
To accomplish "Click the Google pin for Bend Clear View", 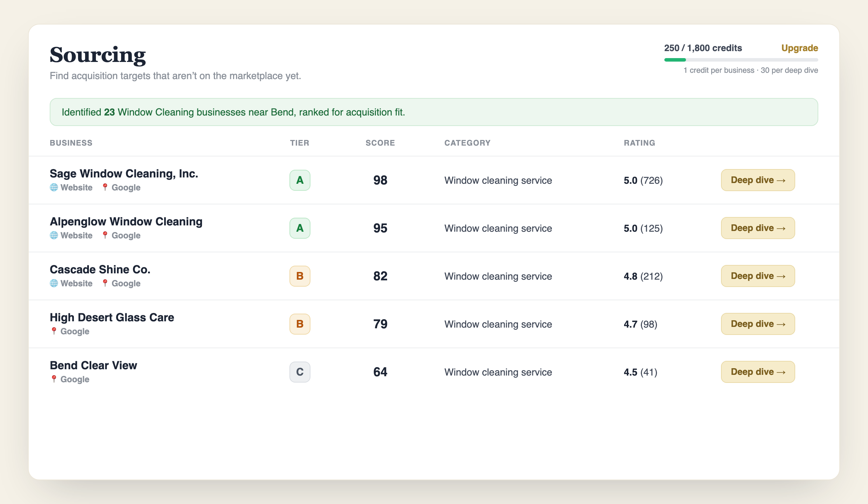I will [54, 379].
